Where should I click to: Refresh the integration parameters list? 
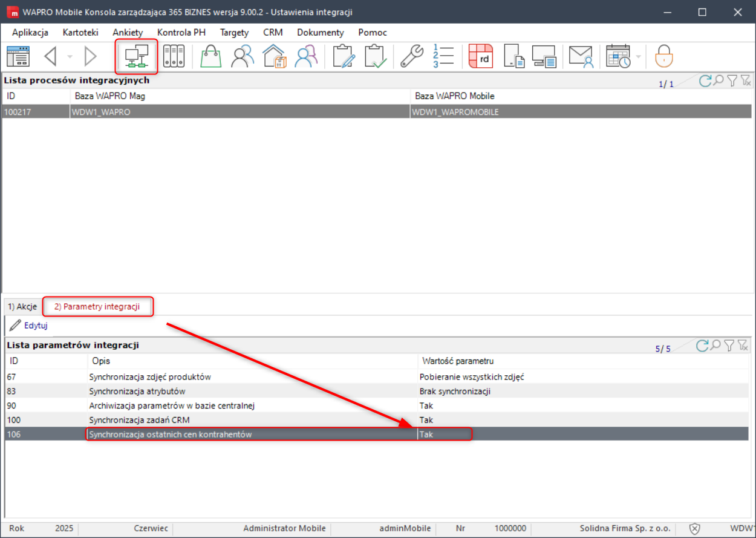(702, 346)
